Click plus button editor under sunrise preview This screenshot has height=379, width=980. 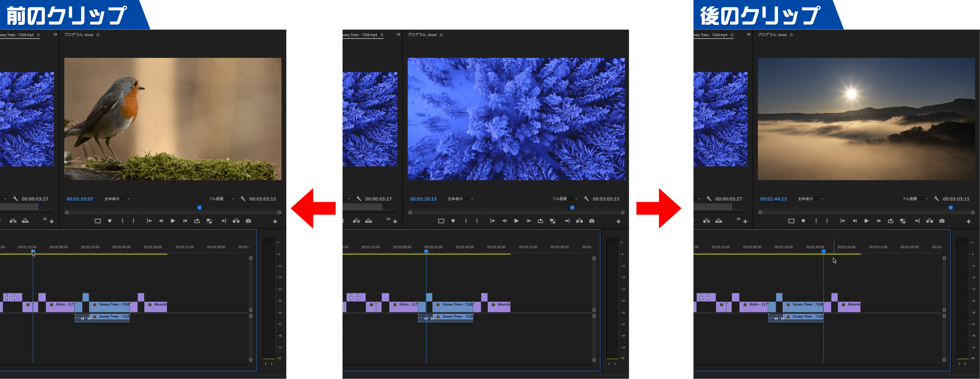pos(968,221)
